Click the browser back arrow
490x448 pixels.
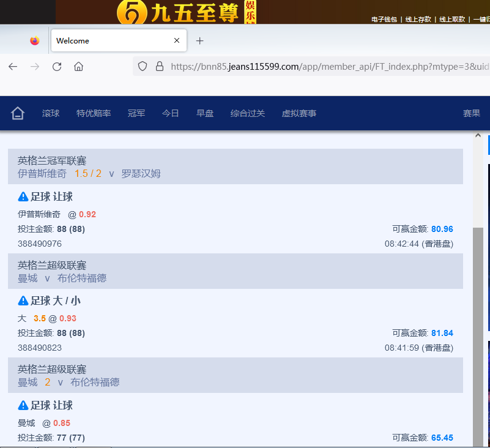13,67
